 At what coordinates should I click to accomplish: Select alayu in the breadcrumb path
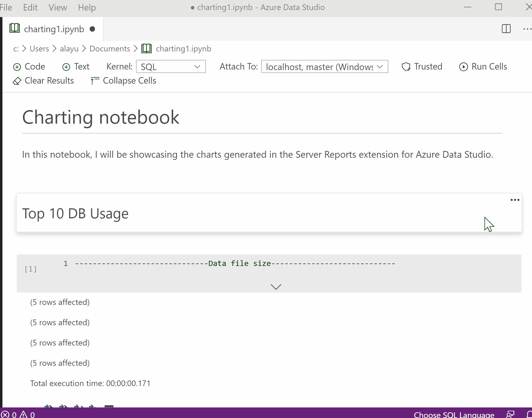point(69,49)
